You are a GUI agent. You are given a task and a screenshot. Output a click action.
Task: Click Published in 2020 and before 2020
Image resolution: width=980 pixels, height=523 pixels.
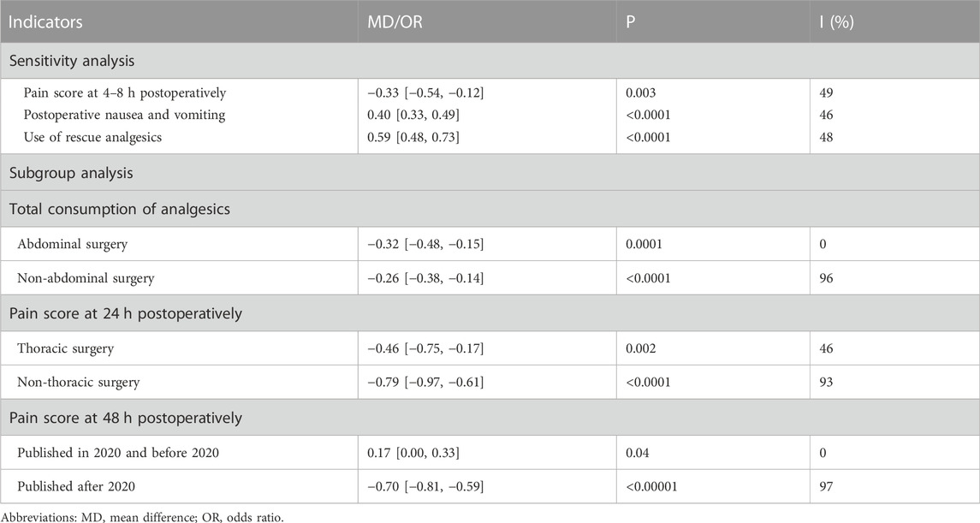click(118, 453)
